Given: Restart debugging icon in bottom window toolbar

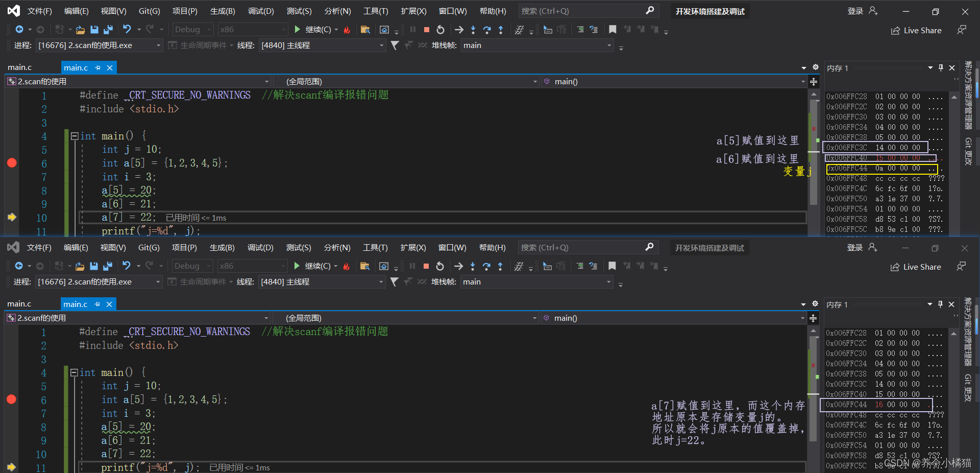Looking at the screenshot, I should [x=440, y=266].
